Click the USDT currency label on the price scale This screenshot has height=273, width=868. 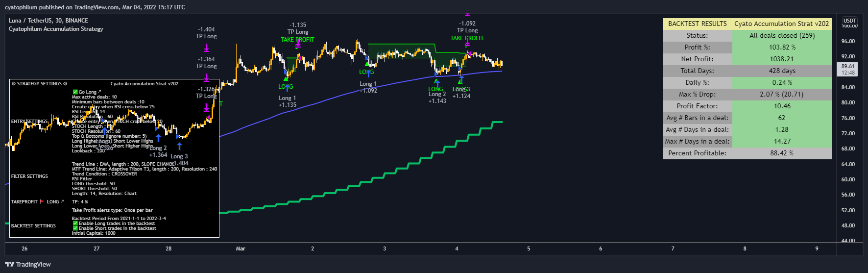click(850, 21)
